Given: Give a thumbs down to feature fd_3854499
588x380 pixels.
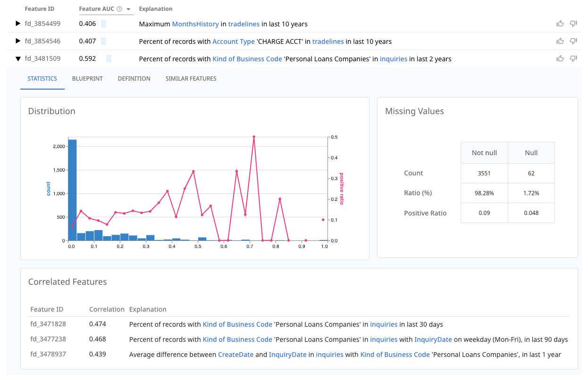Looking at the screenshot, I should pyautogui.click(x=573, y=24).
